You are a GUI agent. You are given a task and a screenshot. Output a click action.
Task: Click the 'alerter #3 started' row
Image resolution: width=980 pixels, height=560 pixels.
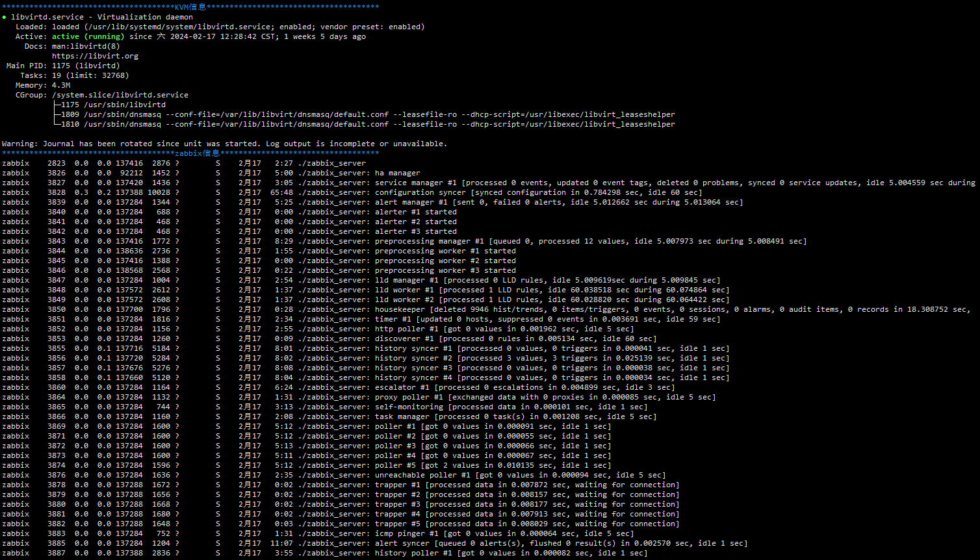229,231
